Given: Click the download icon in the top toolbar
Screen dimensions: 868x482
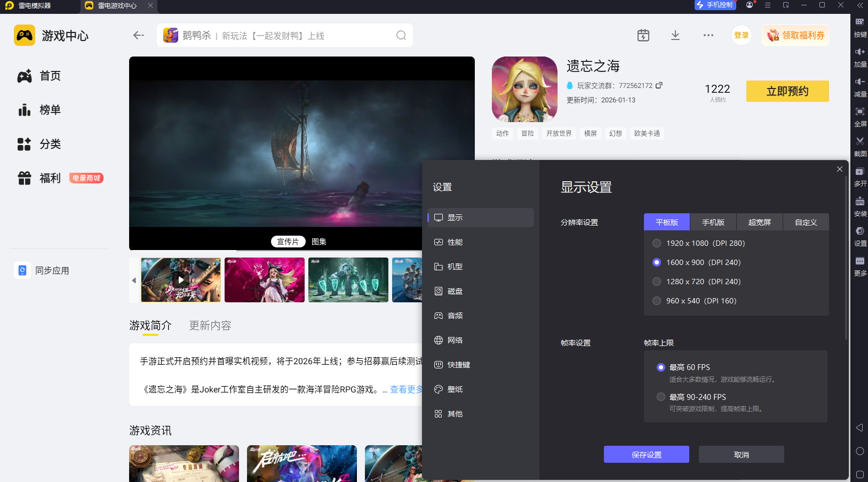Looking at the screenshot, I should pyautogui.click(x=675, y=35).
